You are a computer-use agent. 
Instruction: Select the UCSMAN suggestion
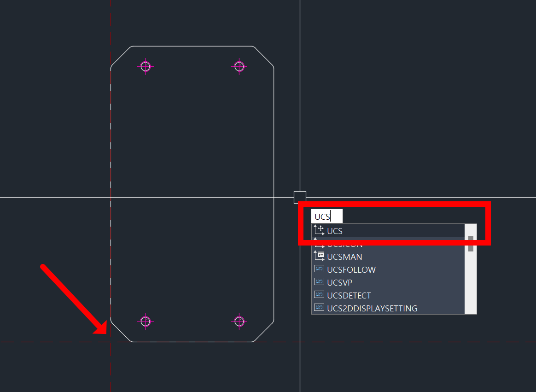[388, 257]
